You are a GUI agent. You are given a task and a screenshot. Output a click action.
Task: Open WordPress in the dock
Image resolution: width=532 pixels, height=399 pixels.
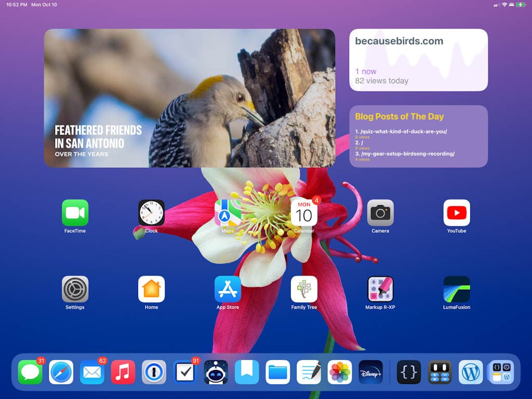tap(471, 372)
